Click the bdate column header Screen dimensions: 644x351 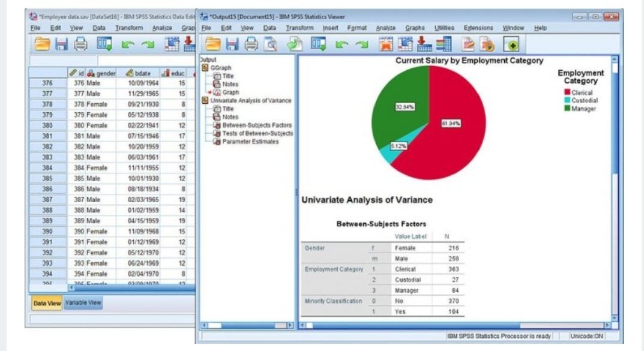(138, 73)
